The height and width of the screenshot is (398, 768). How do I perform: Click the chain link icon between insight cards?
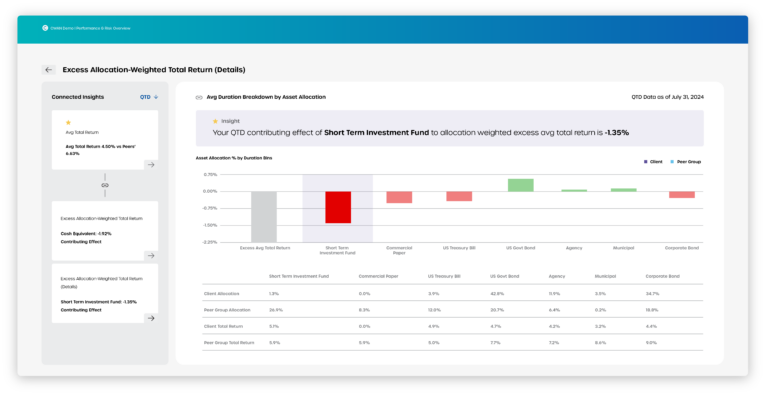pos(105,185)
